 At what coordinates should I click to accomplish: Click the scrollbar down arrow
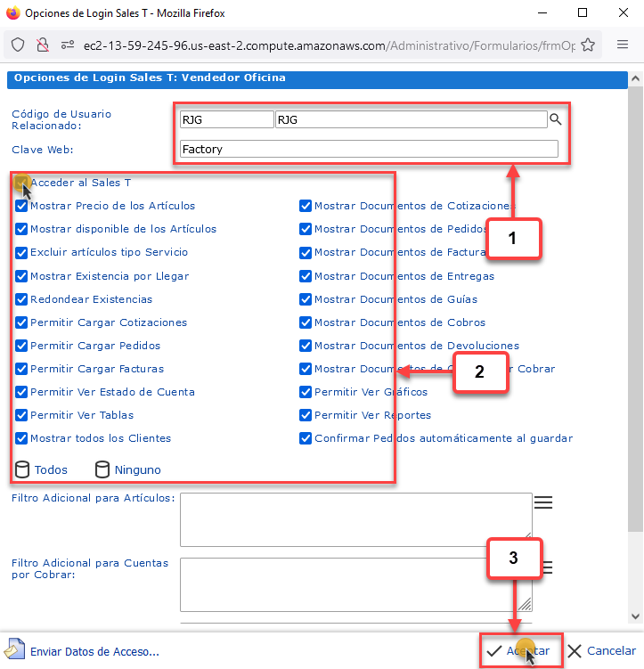pos(634,616)
